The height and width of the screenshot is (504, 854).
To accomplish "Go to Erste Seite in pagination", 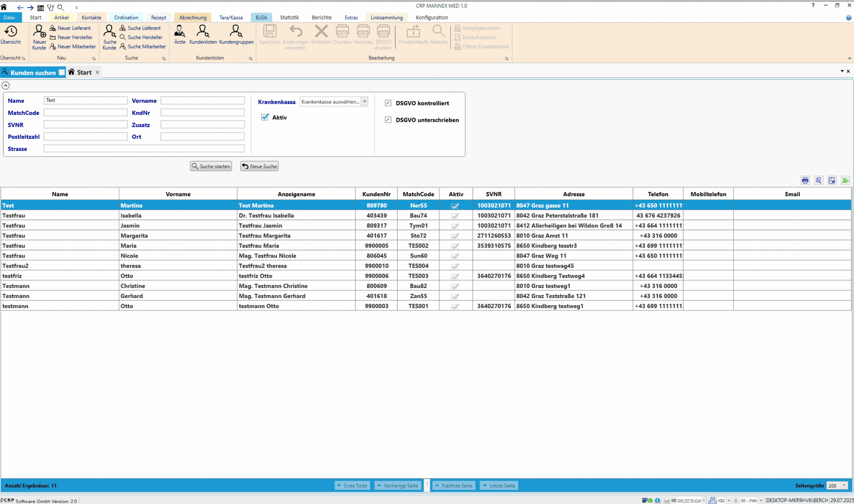I will (x=353, y=485).
